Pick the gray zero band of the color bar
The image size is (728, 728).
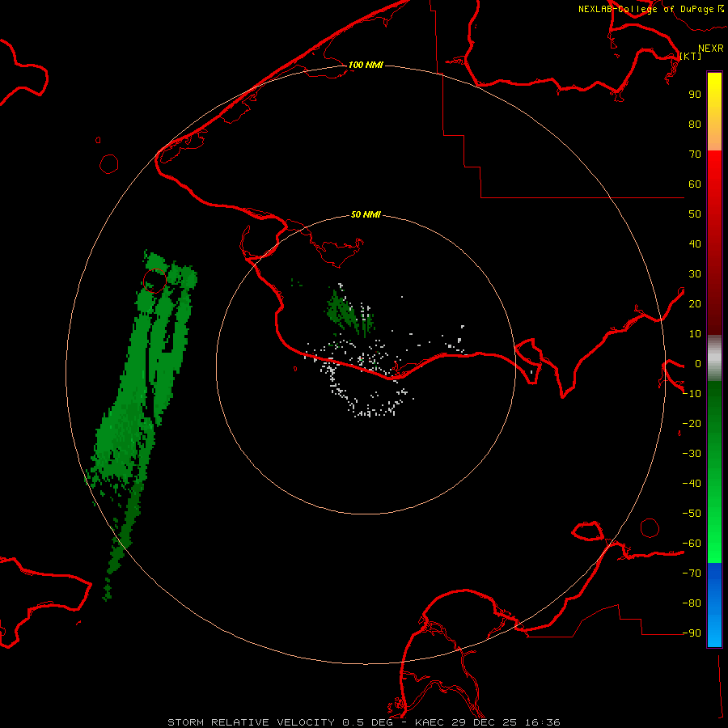(x=714, y=358)
